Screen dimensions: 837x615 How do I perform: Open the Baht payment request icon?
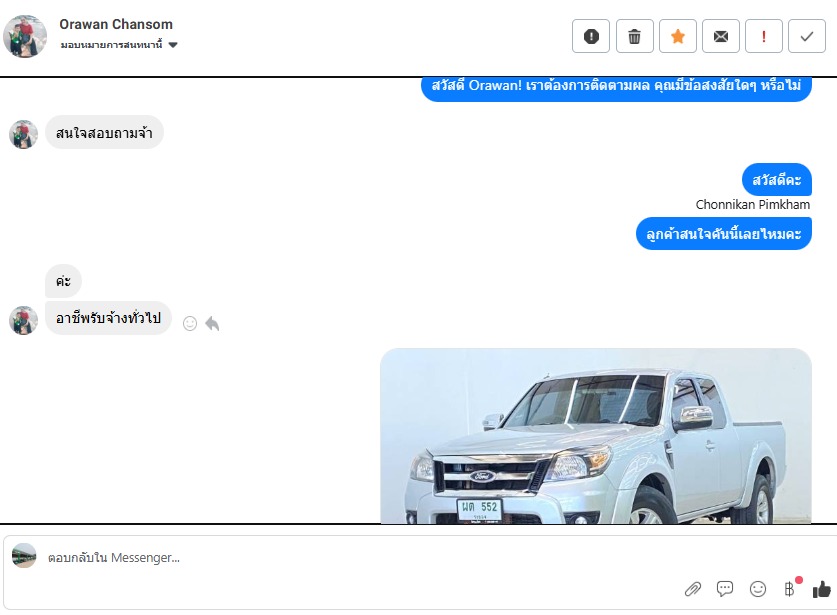[x=789, y=589]
